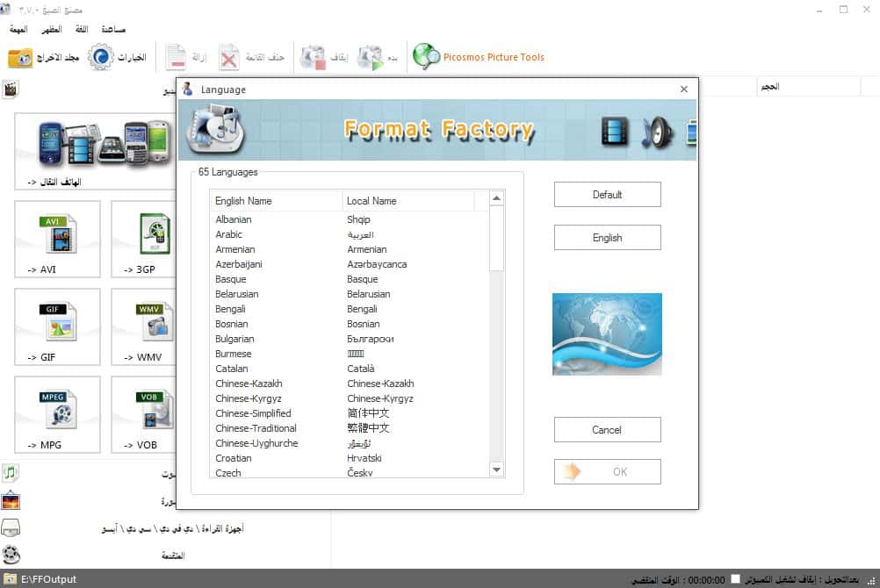This screenshot has height=588, width=880.
Task: Click the Default button
Action: point(607,195)
